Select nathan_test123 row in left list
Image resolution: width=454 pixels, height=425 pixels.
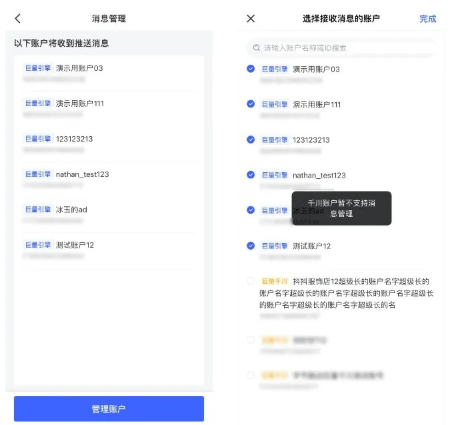point(109,179)
